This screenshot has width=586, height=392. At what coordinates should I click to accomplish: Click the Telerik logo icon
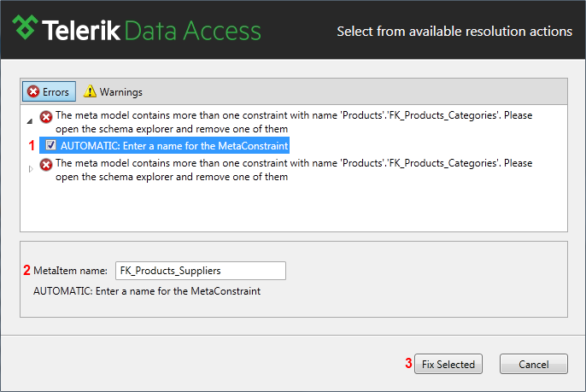pos(25,27)
